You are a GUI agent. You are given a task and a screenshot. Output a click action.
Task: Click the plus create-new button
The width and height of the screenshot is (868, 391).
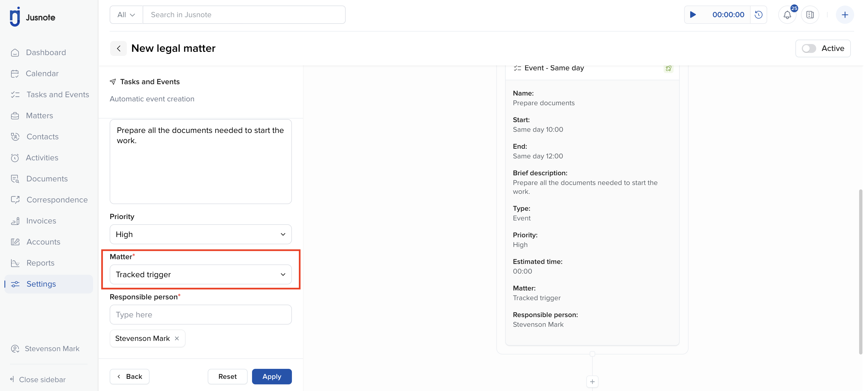click(844, 15)
